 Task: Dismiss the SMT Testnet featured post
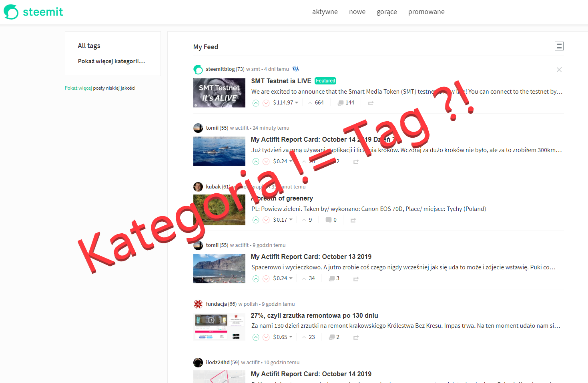tap(559, 70)
